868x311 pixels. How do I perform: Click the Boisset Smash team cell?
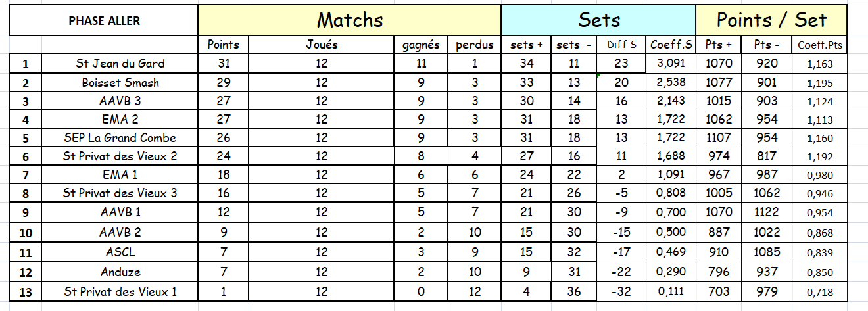[120, 83]
